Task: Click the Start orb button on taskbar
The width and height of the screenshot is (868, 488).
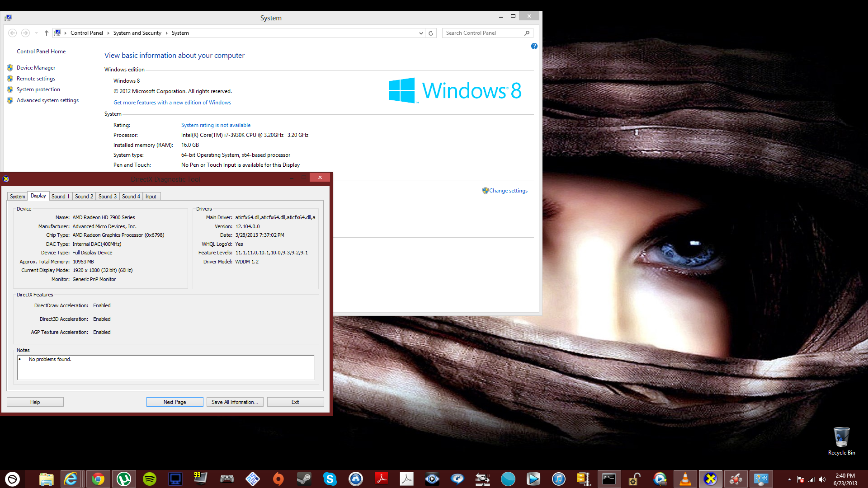Action: click(x=12, y=479)
